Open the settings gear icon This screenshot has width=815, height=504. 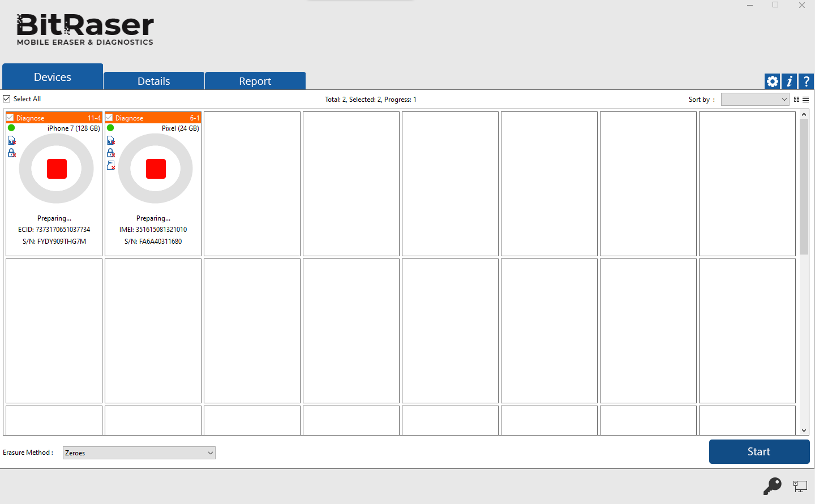tap(772, 81)
